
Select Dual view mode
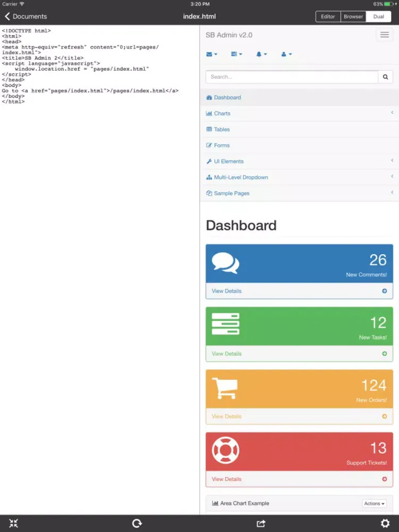coord(378,16)
